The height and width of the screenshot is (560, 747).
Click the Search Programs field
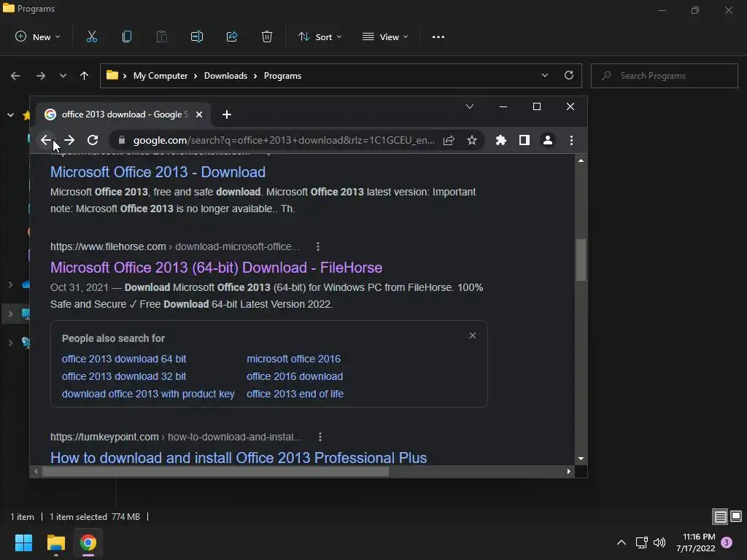tap(665, 76)
